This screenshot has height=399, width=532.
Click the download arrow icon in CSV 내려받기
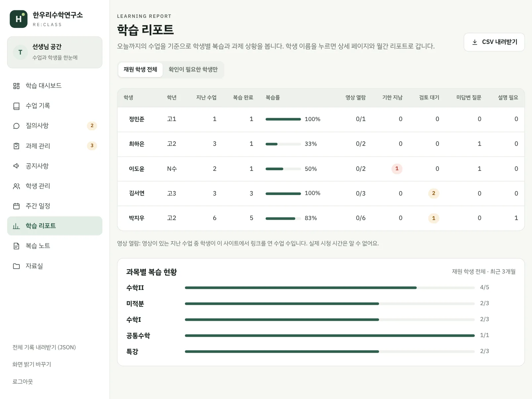point(475,42)
